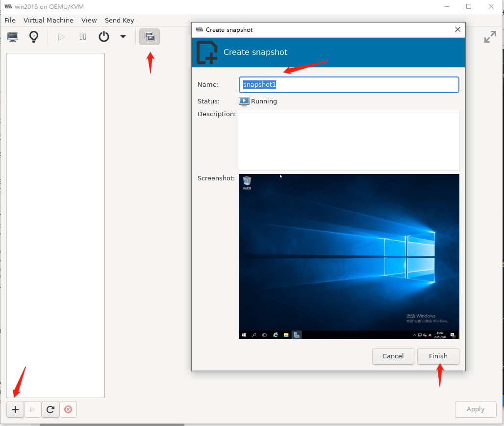
Task: Refresh the snapshot list
Action: click(x=50, y=409)
